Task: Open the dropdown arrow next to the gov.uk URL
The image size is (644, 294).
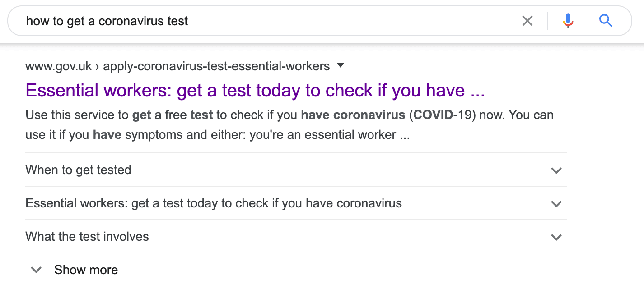Action: 341,66
